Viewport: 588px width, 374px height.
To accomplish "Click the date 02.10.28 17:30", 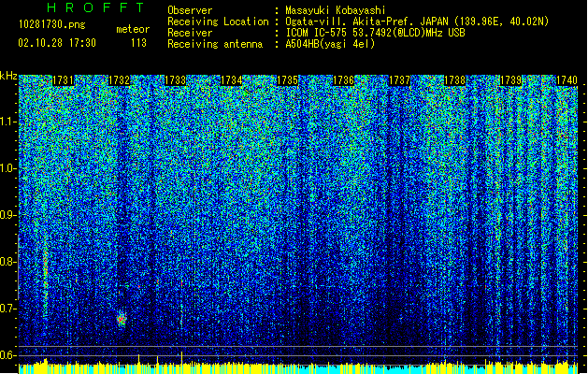I will pos(57,43).
